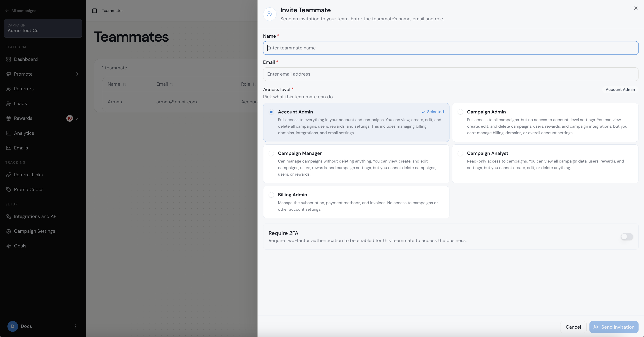Viewport: 644px width, 337px height.
Task: Click the Promote megaphone icon
Action: tap(9, 74)
